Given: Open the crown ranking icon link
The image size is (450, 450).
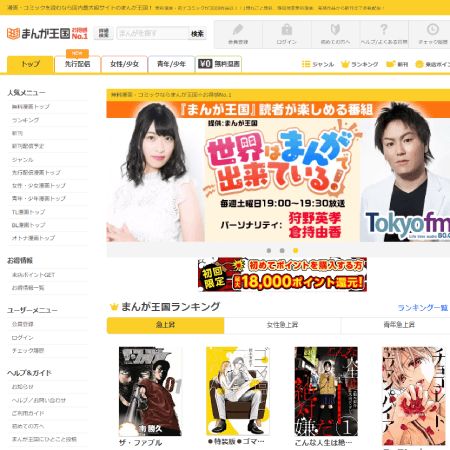Looking at the screenshot, I should 345,64.
